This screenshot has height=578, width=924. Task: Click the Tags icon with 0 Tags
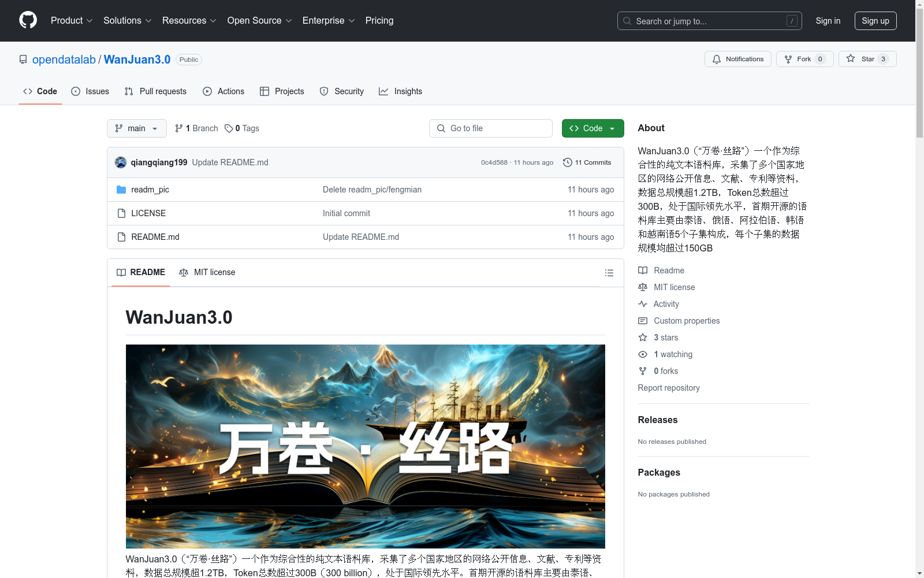[229, 128]
